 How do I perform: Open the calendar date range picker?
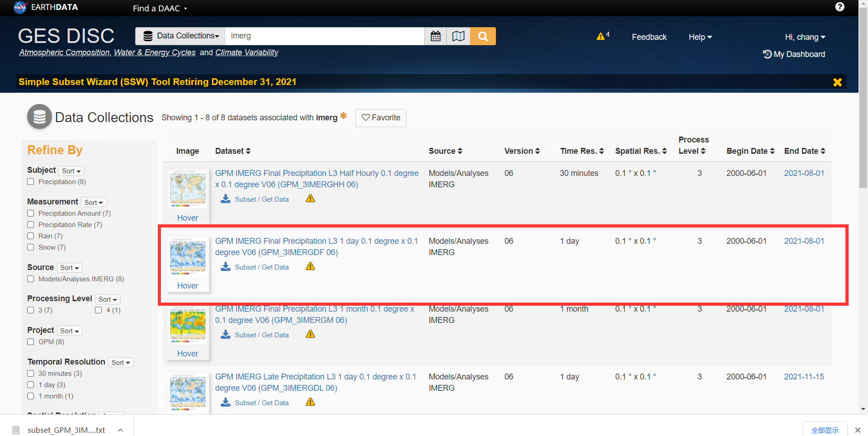pyautogui.click(x=435, y=36)
